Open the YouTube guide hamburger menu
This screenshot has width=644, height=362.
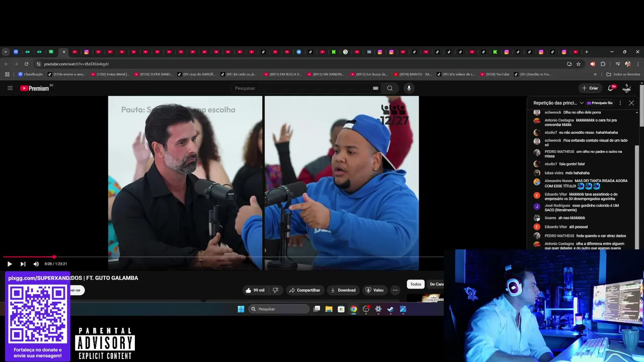tap(10, 88)
